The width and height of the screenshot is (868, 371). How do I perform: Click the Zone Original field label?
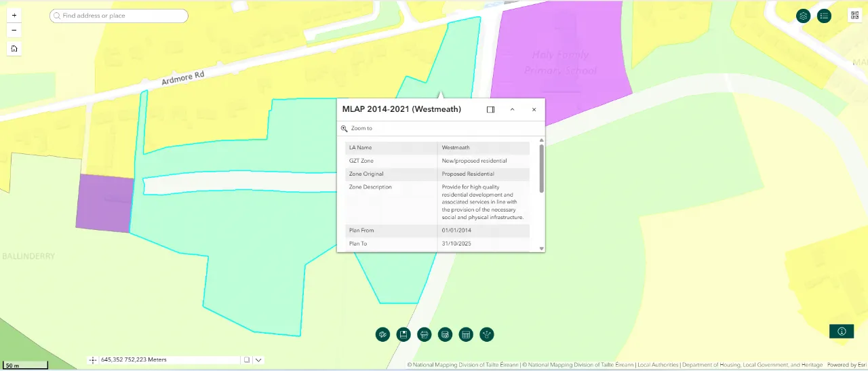(x=366, y=174)
